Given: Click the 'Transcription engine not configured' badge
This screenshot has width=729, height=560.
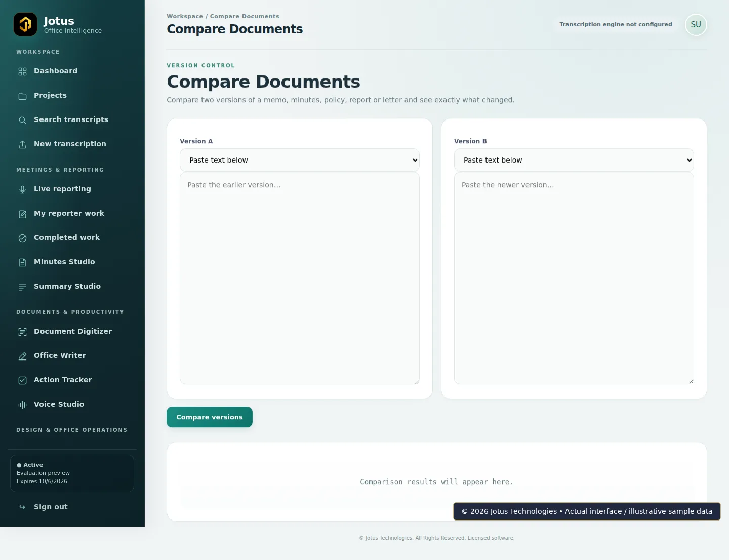Looking at the screenshot, I should coord(616,24).
